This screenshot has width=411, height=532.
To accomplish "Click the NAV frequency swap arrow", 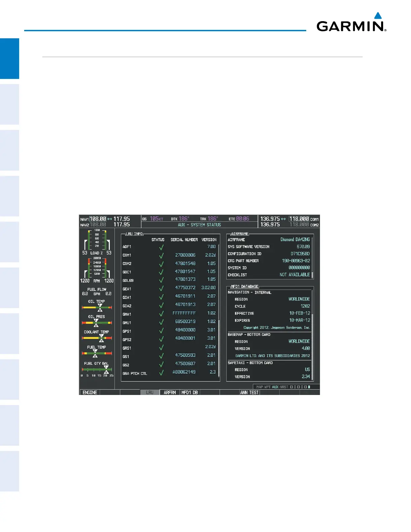I will point(110,219).
